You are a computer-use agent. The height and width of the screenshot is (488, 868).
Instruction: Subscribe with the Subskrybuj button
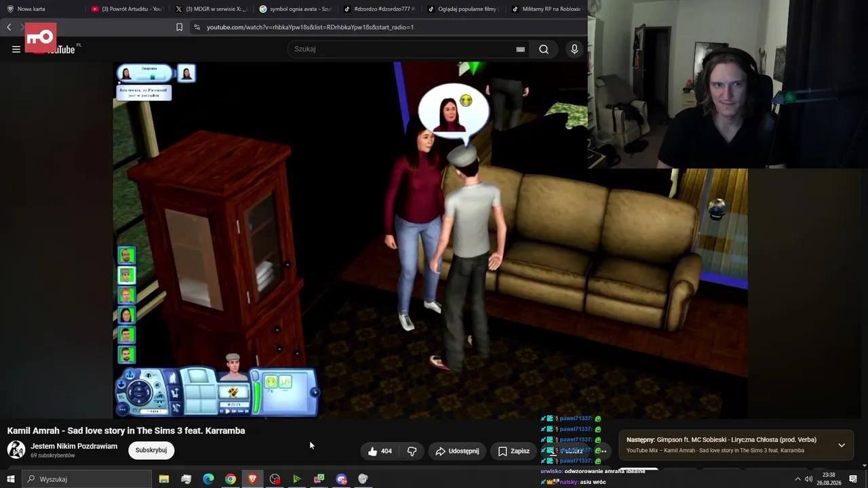pyautogui.click(x=151, y=450)
